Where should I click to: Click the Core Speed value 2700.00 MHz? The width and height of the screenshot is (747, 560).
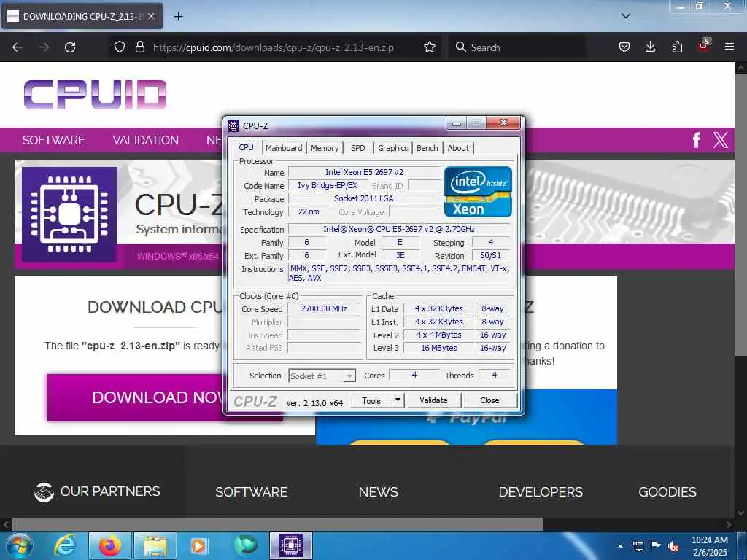tap(324, 308)
